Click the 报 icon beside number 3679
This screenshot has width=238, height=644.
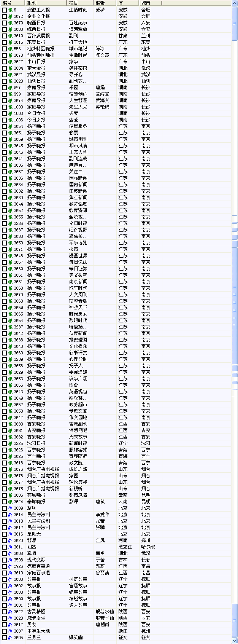10,23
